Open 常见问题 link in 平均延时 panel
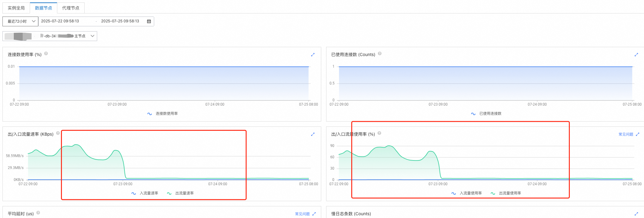644x218 pixels. click(302, 214)
